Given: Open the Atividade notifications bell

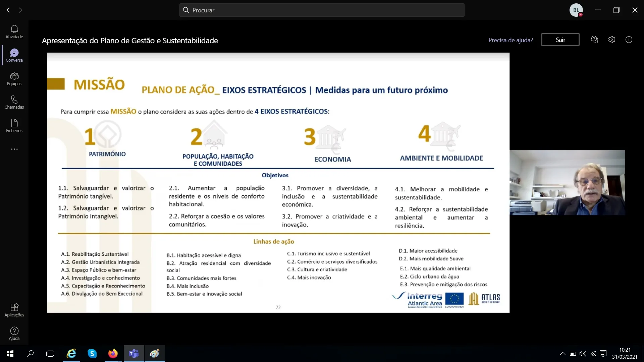Looking at the screenshot, I should (14, 32).
